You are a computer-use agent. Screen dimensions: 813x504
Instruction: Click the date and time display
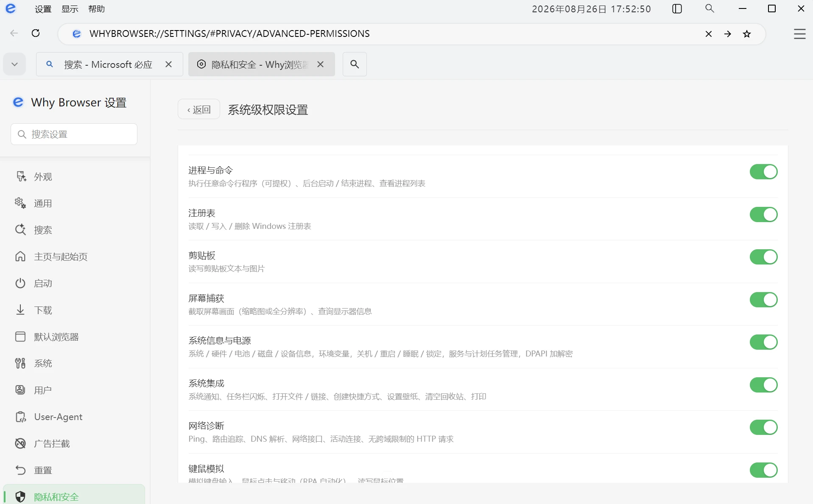tap(591, 9)
